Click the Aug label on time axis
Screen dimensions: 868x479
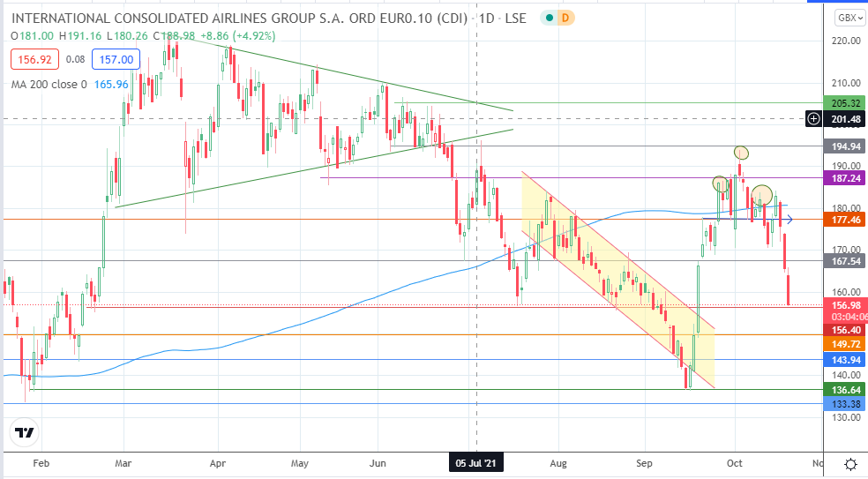558,463
